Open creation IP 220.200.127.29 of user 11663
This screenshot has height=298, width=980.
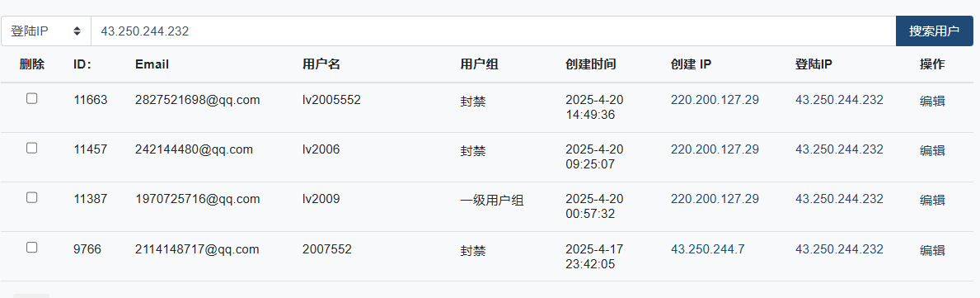point(715,100)
